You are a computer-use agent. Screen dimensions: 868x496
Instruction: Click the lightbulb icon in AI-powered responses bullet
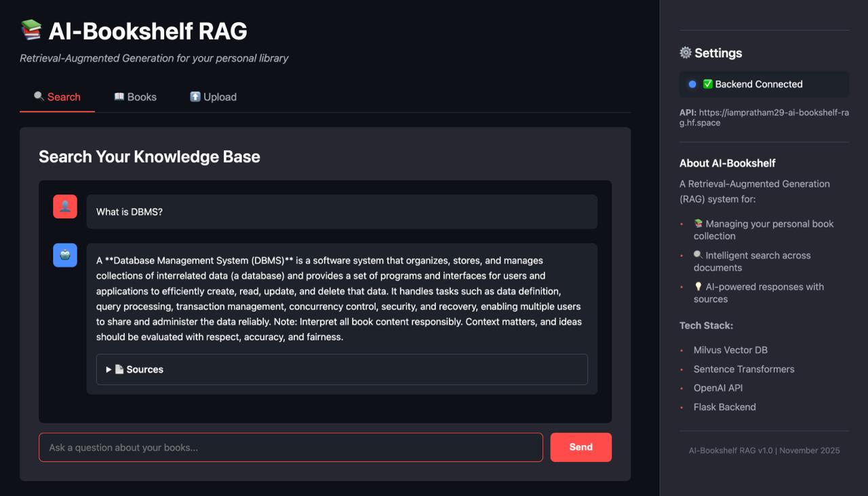[x=698, y=286]
